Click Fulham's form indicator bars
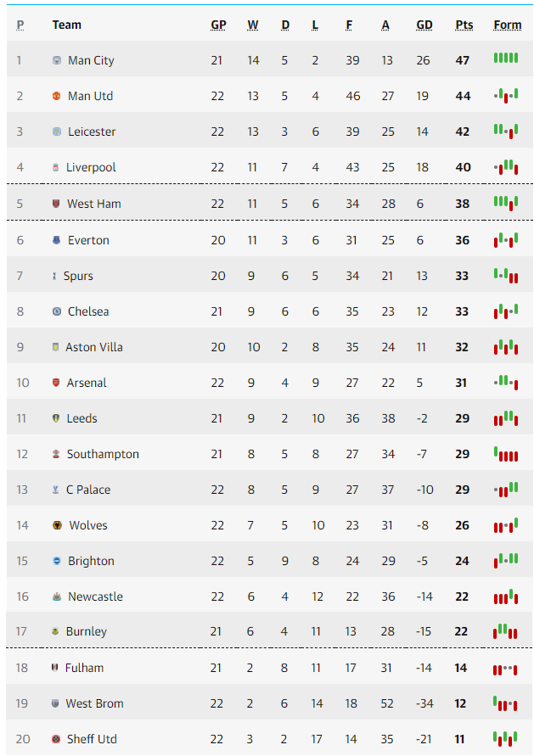This screenshot has height=756, width=534. coord(505,669)
